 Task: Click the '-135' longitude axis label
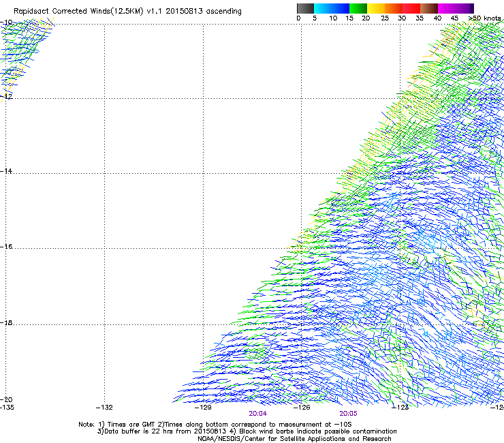(7, 408)
